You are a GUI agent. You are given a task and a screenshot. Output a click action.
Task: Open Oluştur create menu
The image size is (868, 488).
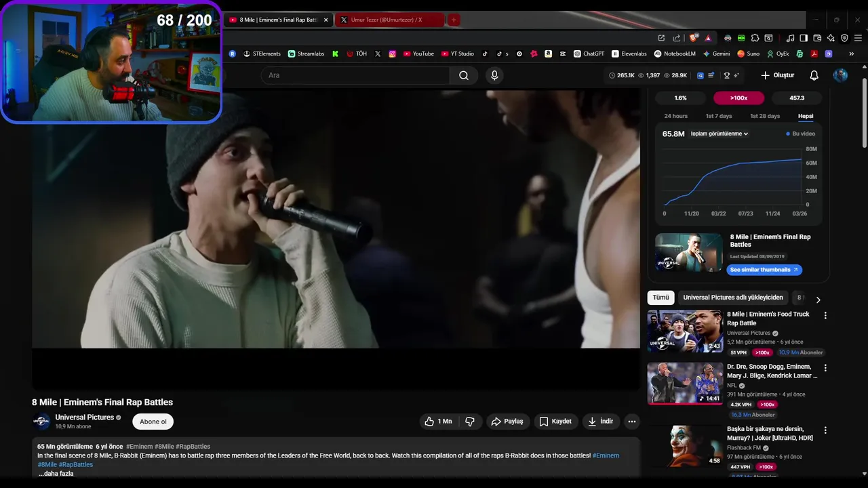(x=777, y=75)
